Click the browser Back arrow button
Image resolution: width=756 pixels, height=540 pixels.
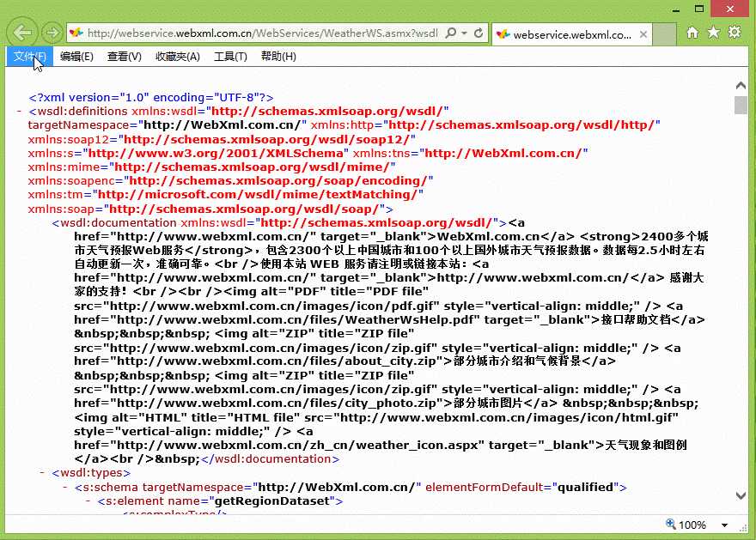coord(22,33)
